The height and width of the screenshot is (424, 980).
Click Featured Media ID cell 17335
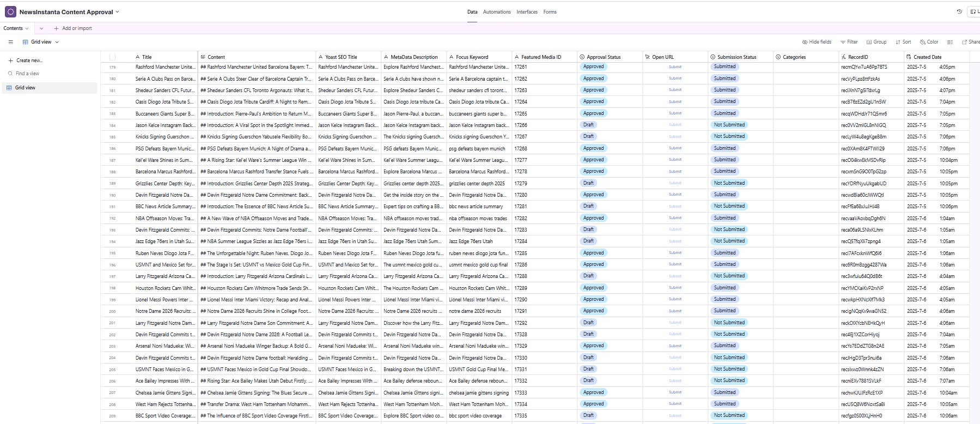(545, 416)
